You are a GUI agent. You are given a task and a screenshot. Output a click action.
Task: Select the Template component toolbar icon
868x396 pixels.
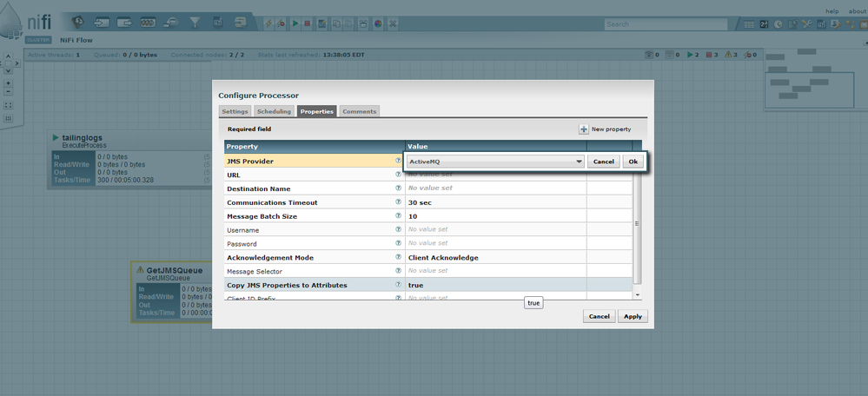coord(217,23)
